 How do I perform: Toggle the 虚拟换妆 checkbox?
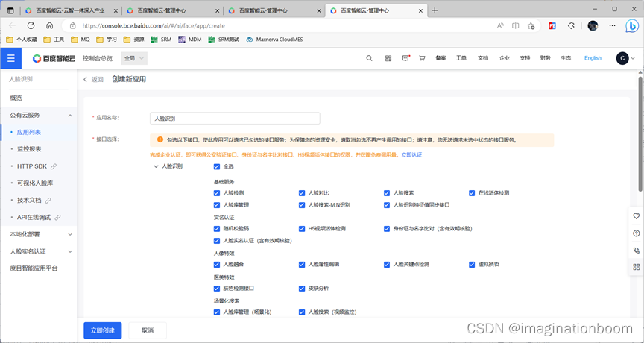pyautogui.click(x=472, y=265)
